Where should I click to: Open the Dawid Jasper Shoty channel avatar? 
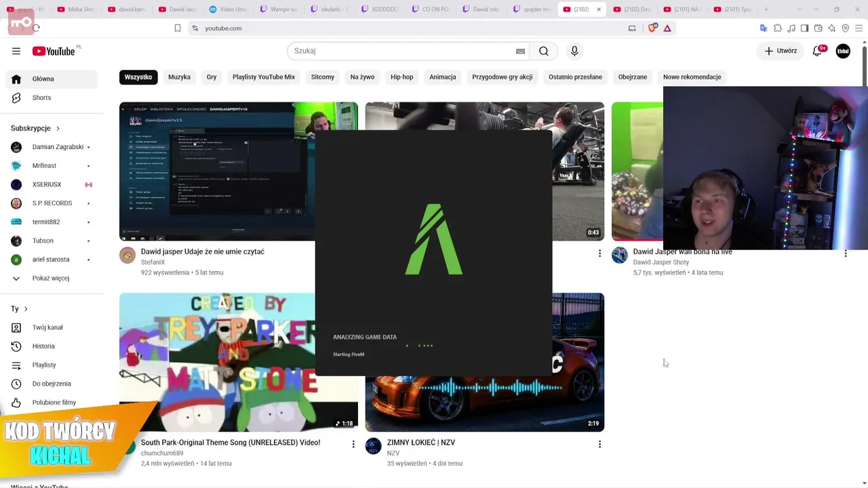(620, 255)
